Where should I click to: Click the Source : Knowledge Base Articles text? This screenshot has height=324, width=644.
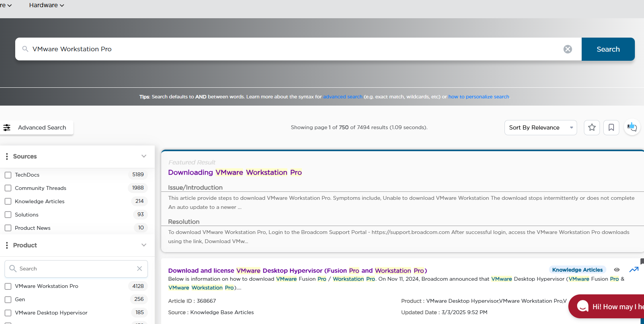tap(211, 312)
